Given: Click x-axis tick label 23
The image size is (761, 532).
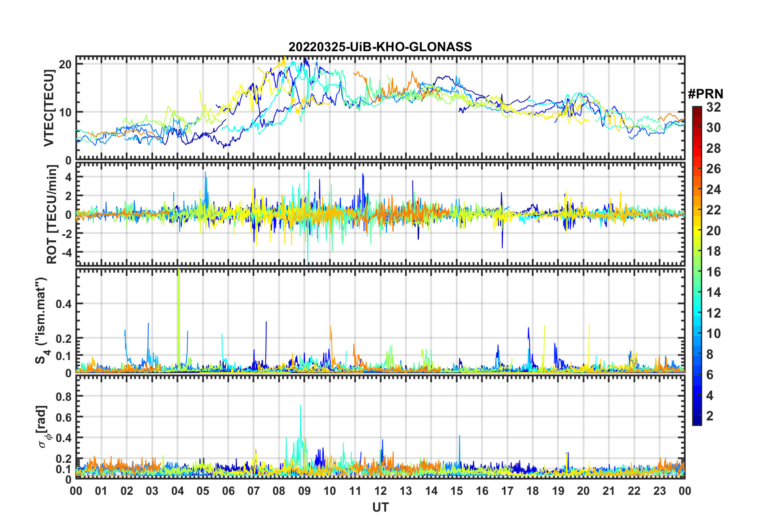Looking at the screenshot, I should click(660, 491).
